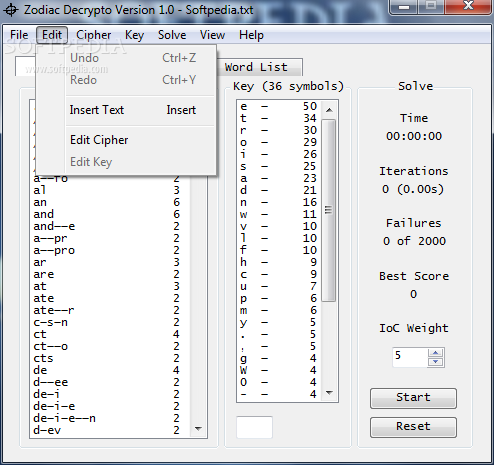Select the 't – 34' key row
This screenshot has height=465, width=494.
(x=279, y=118)
